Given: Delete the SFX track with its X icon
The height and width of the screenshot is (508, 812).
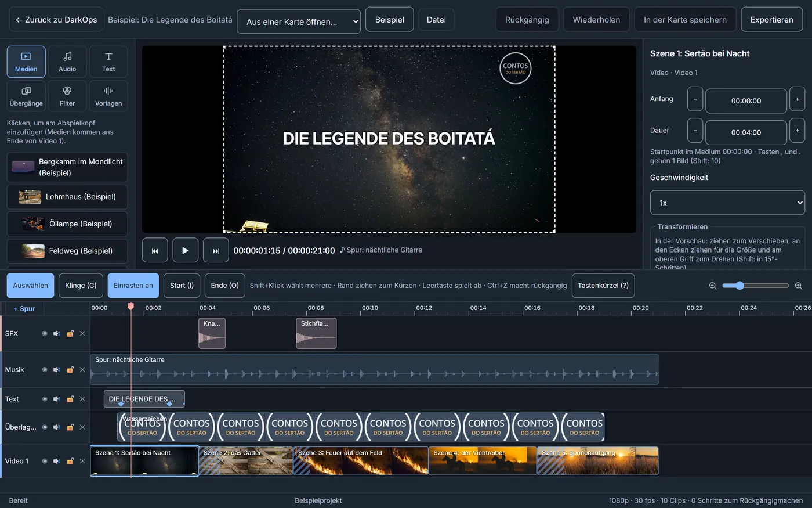Looking at the screenshot, I should click(82, 334).
